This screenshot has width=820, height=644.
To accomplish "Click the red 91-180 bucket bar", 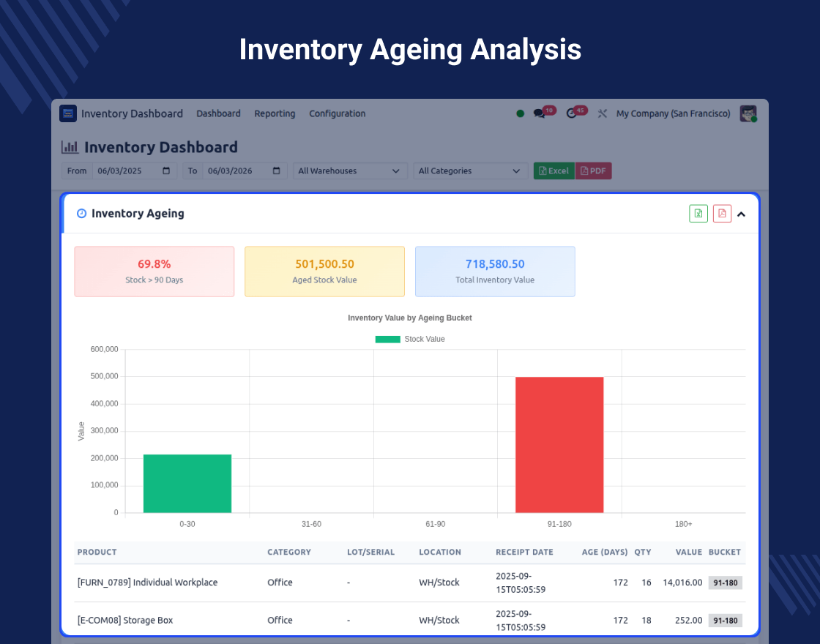I will pyautogui.click(x=559, y=445).
